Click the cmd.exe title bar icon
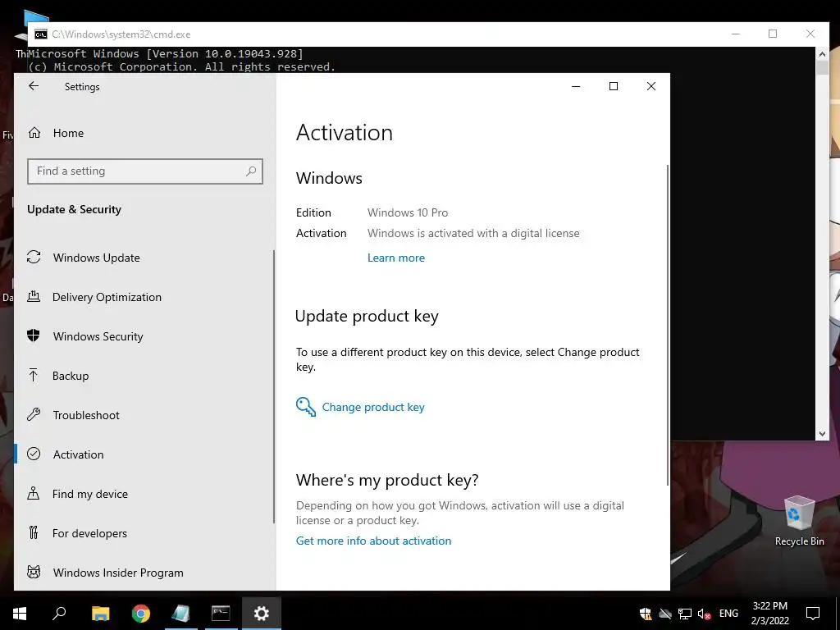 [x=41, y=34]
